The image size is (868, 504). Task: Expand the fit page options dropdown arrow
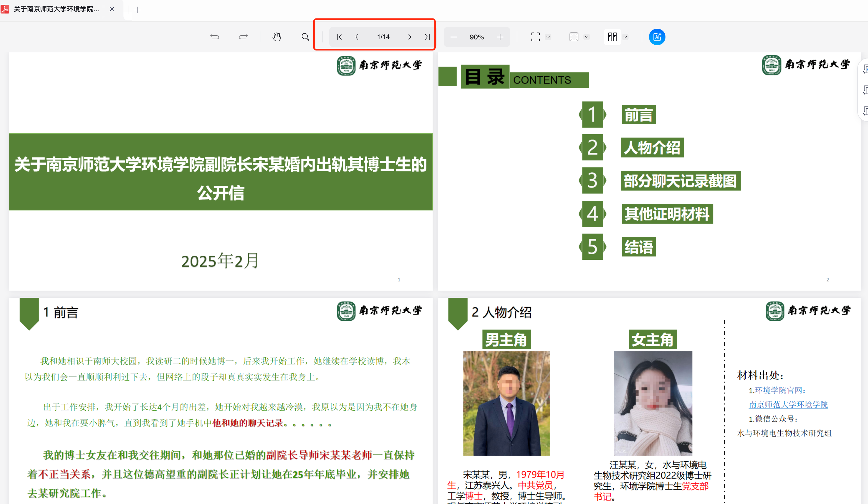coord(587,37)
